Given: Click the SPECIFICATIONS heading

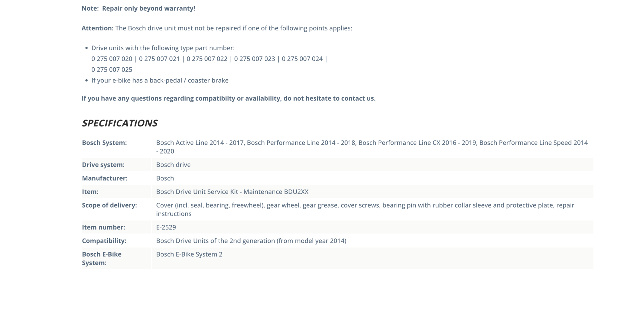Looking at the screenshot, I should [x=119, y=123].
